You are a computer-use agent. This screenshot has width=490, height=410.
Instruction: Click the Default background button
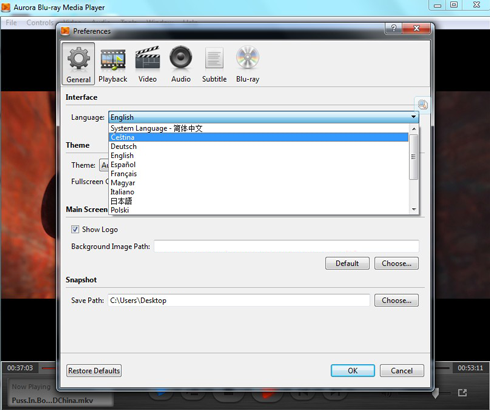pyautogui.click(x=347, y=263)
